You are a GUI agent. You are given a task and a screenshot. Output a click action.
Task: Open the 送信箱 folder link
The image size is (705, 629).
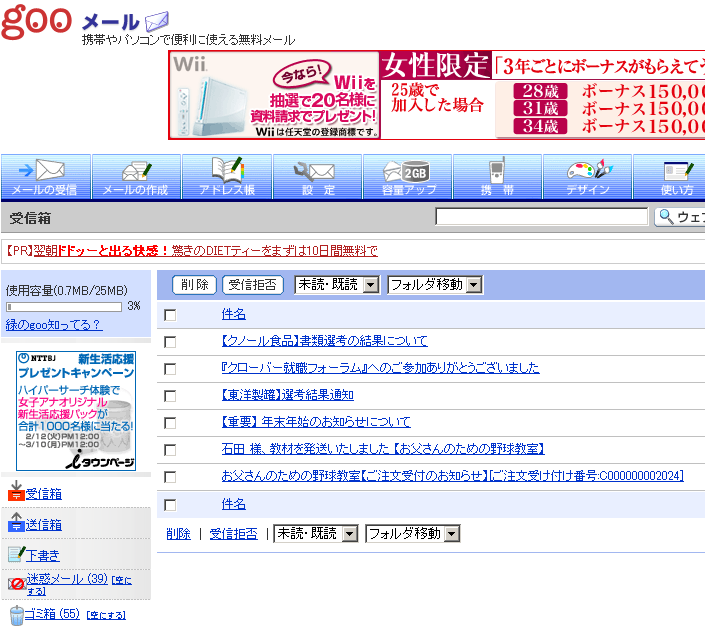[x=44, y=525]
